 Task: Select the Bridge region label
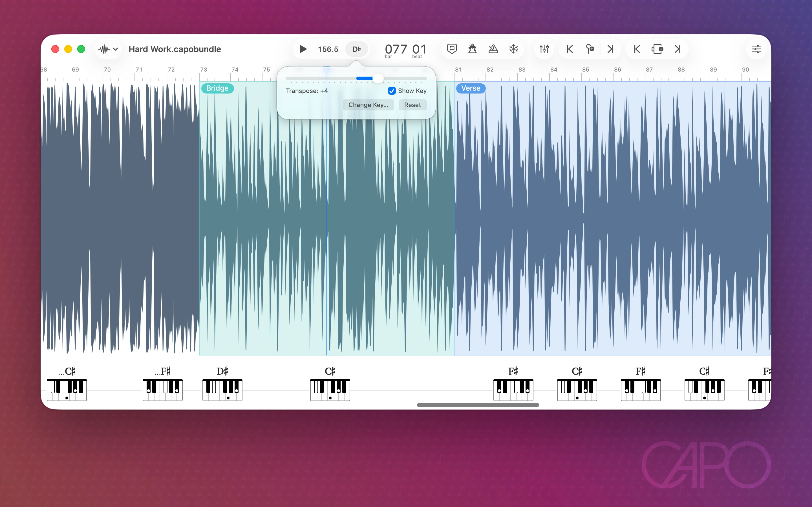click(217, 88)
